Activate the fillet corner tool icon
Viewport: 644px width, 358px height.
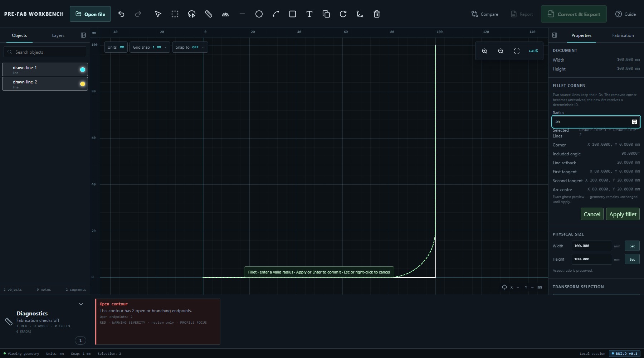(x=360, y=14)
